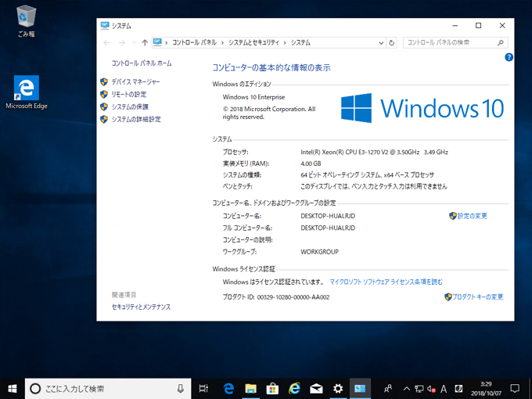Click the system window title icon

click(x=105, y=26)
